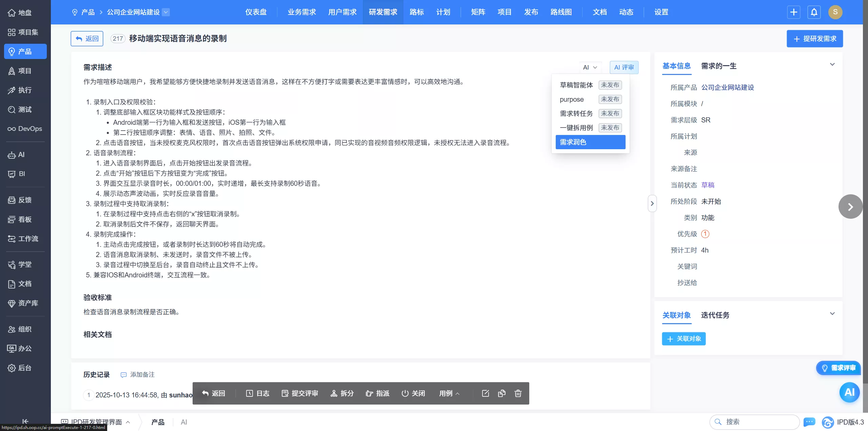This screenshot has height=431, width=868.
Task: Select 需求润色 in the AI menu
Action: pos(590,142)
